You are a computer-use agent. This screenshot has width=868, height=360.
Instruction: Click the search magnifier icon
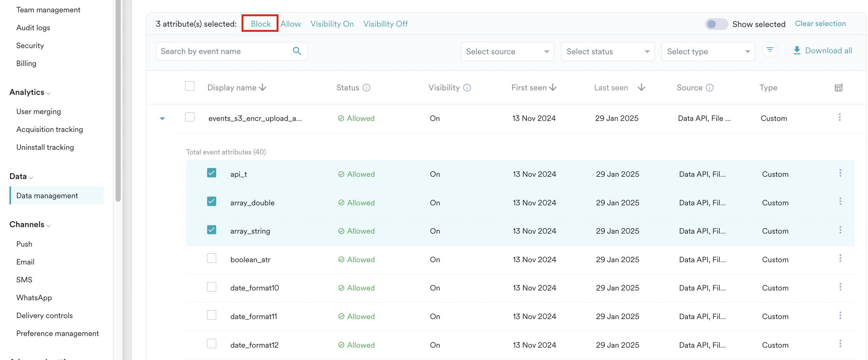pos(296,51)
